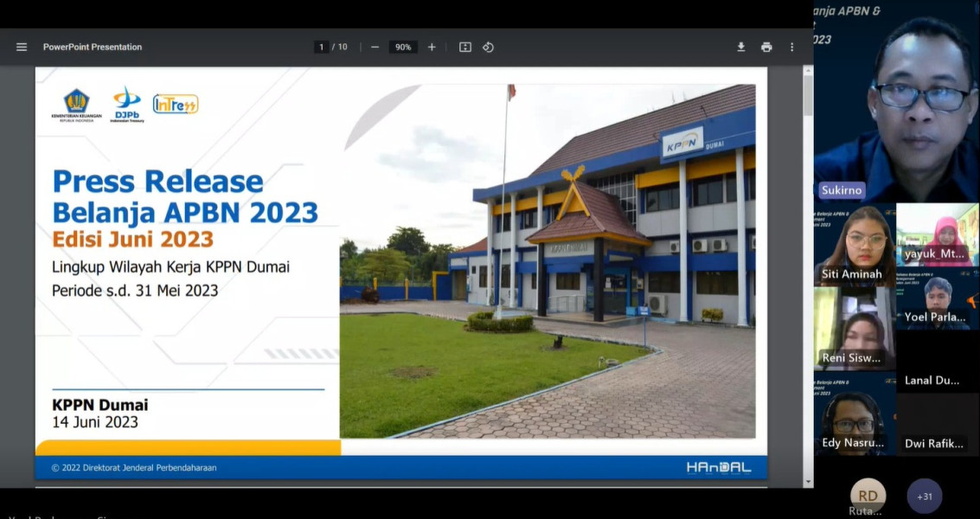Print the document
The image size is (980, 519).
point(766,48)
